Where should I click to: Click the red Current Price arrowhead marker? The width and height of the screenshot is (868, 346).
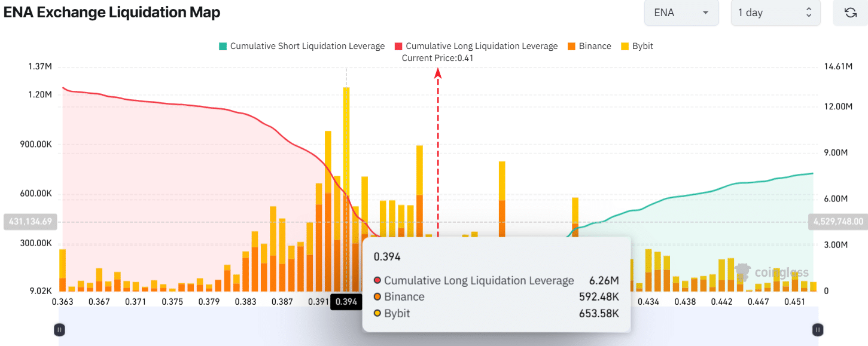click(x=438, y=73)
